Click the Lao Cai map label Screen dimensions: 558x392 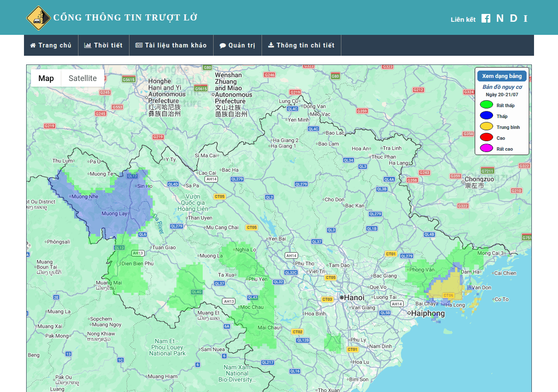pos(207,173)
